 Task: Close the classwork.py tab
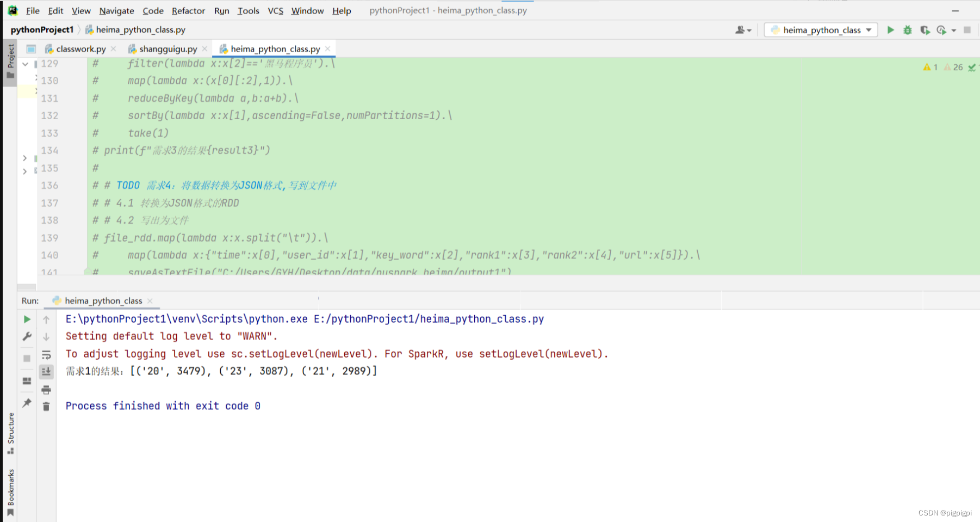[113, 49]
